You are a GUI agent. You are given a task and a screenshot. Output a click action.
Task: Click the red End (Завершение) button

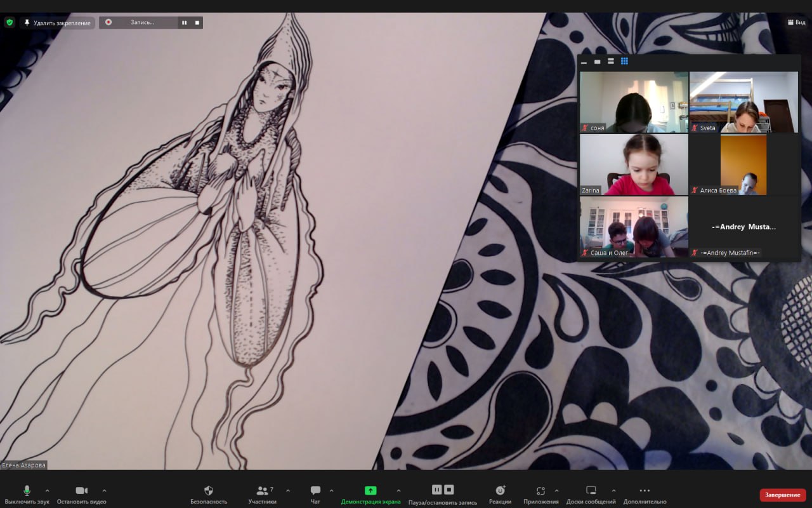[x=782, y=495]
